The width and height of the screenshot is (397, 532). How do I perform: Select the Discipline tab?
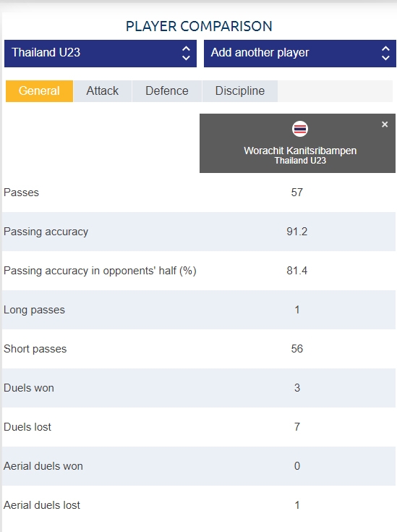click(x=240, y=91)
